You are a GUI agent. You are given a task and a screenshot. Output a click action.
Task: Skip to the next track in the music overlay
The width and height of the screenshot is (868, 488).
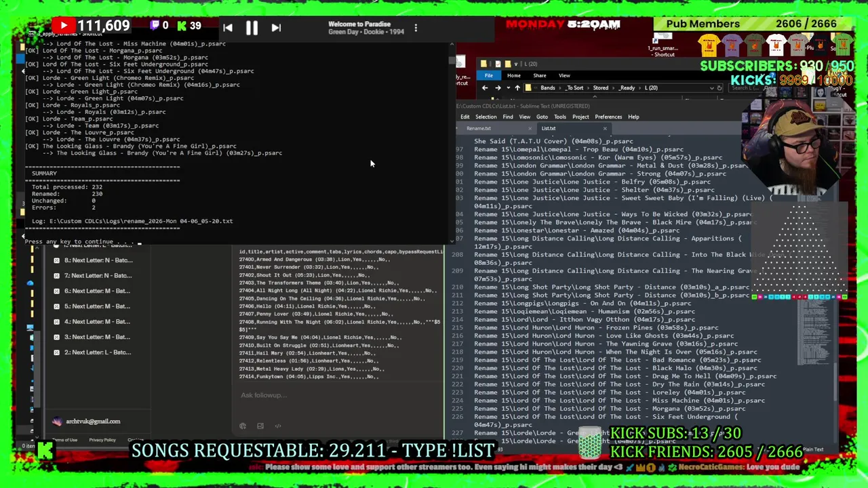[x=276, y=28]
